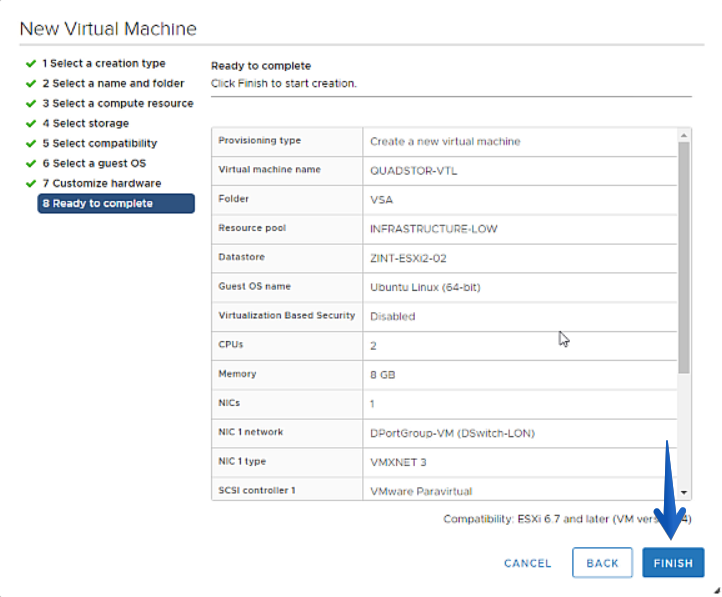
Task: Go to step 6 Select a guest OS
Action: [x=94, y=163]
